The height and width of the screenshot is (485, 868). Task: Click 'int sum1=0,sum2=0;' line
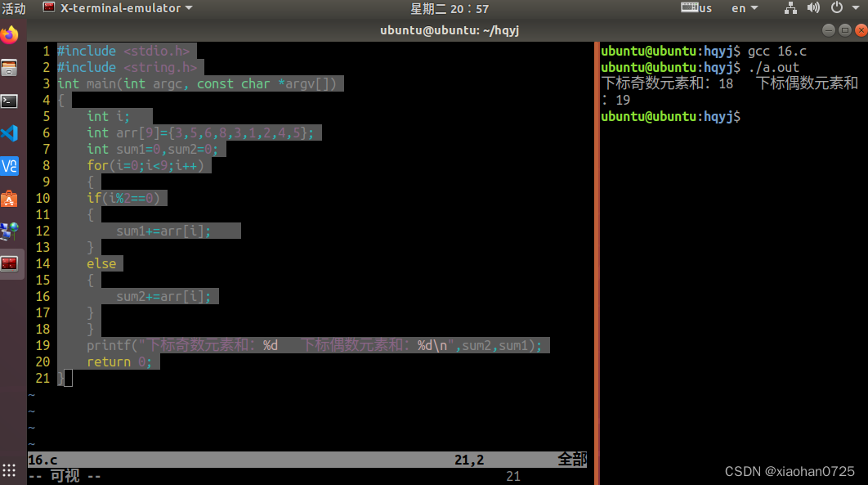coord(152,150)
